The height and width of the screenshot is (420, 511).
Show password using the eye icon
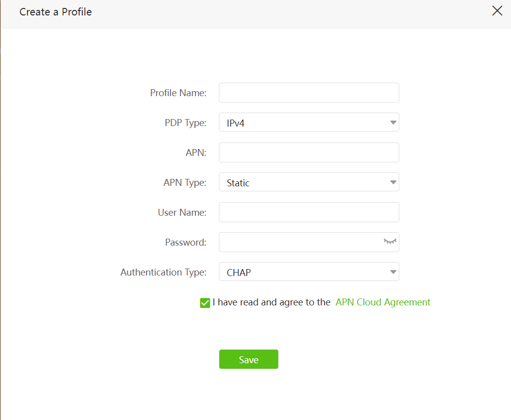coord(390,242)
